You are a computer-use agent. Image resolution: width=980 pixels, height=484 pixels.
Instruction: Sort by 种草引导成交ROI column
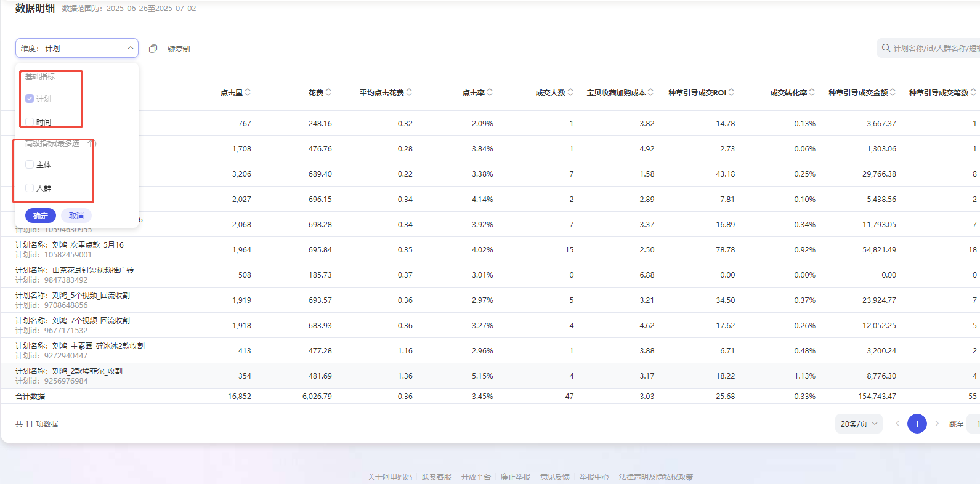pos(731,92)
